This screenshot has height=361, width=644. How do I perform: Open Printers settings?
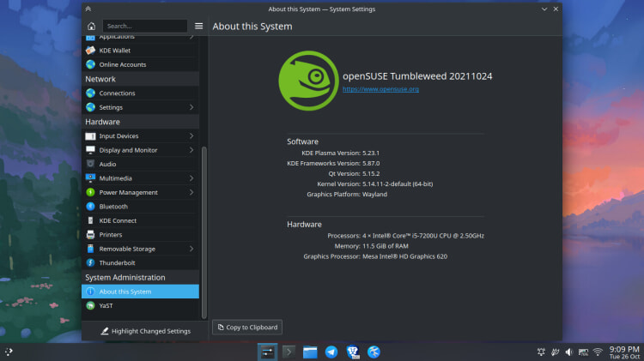[140, 235]
